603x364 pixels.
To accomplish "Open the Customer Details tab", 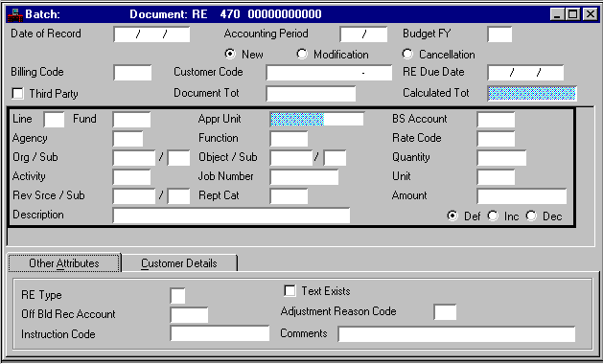I will pyautogui.click(x=179, y=263).
